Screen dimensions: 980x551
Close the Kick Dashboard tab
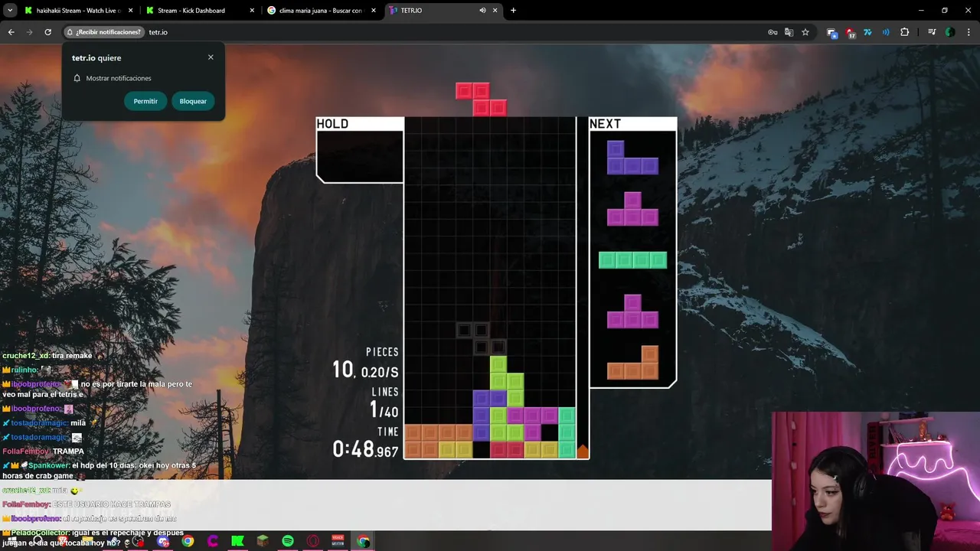[x=252, y=11]
